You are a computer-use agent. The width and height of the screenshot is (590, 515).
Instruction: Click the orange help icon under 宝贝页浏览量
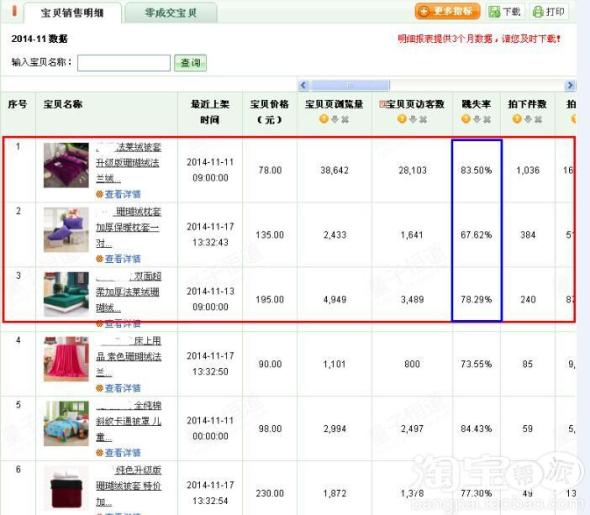point(324,119)
